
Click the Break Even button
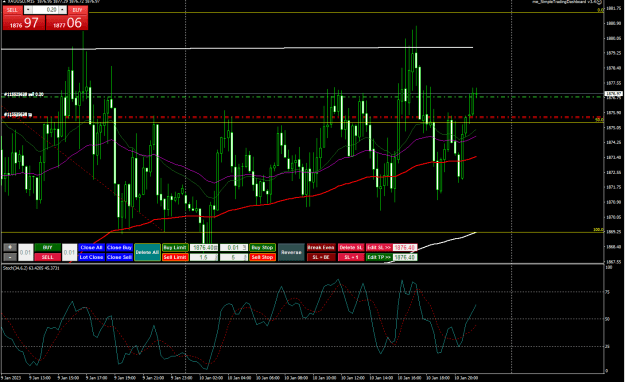click(x=321, y=247)
